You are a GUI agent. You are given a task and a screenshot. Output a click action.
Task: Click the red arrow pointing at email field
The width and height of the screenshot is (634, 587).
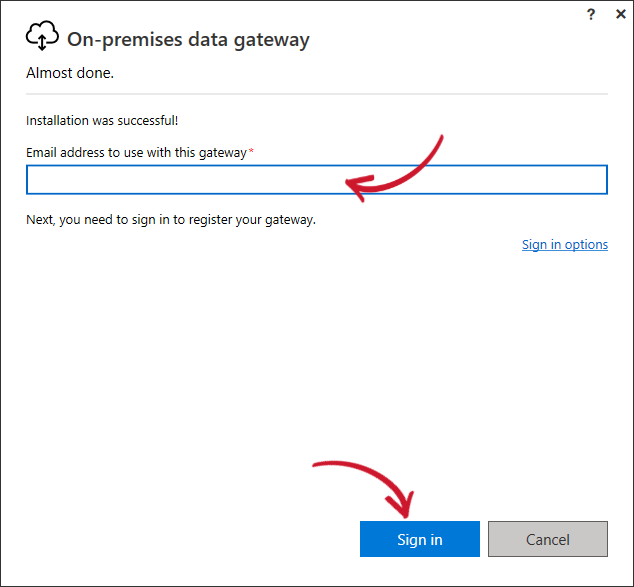[400, 170]
